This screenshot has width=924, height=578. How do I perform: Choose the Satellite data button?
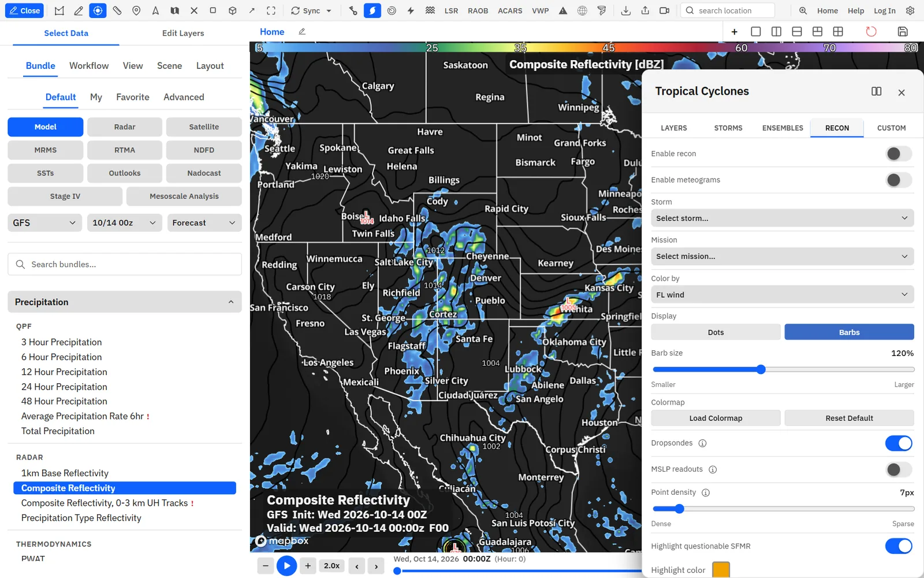click(x=204, y=127)
